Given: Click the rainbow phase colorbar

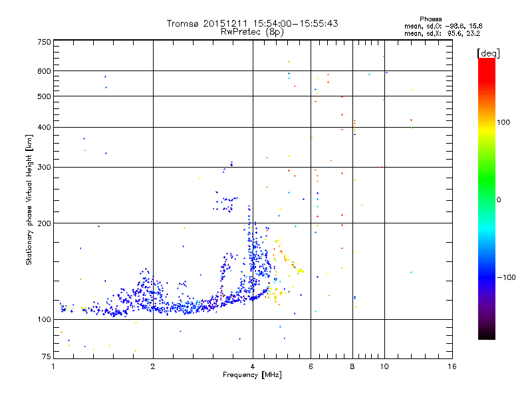Looking at the screenshot, I should 487,198.
